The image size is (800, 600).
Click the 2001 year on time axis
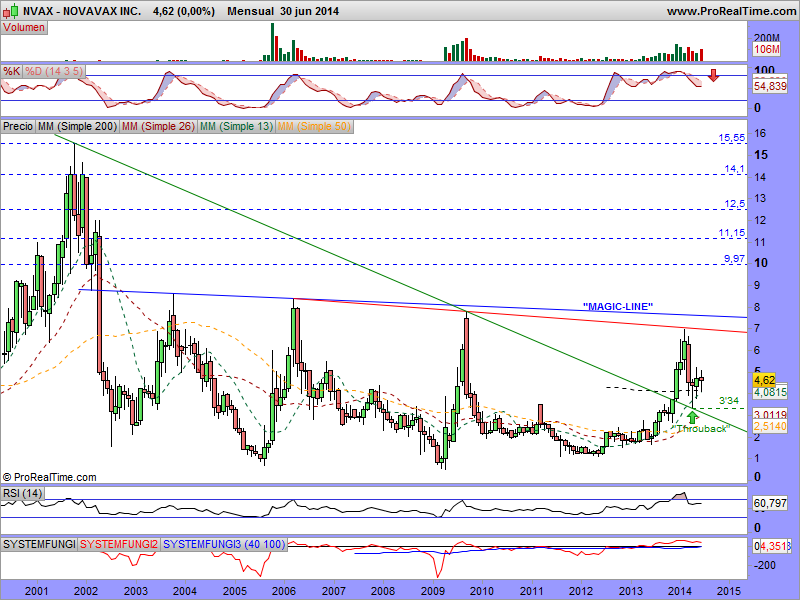pyautogui.click(x=36, y=591)
